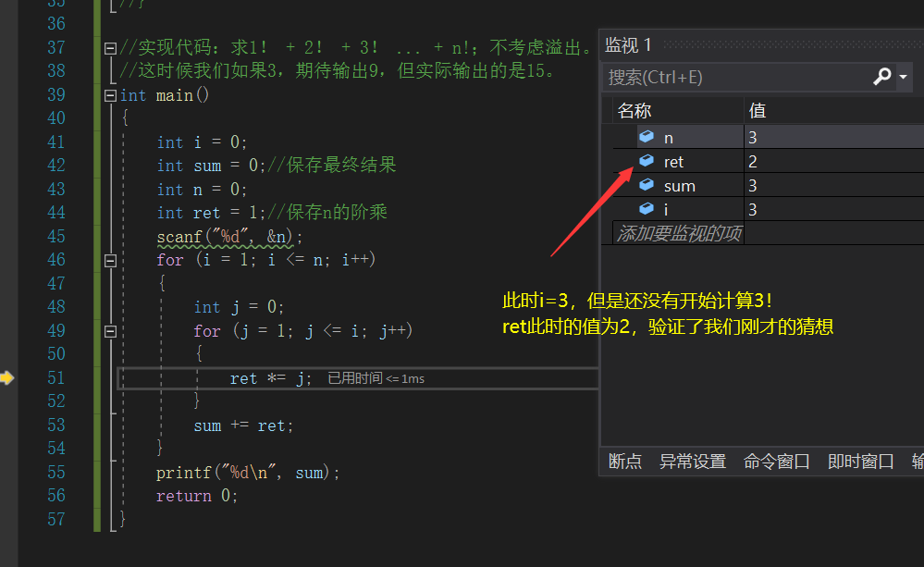Click the int sum = 0 declaration on line 42
The image size is (924, 567).
tap(211, 166)
